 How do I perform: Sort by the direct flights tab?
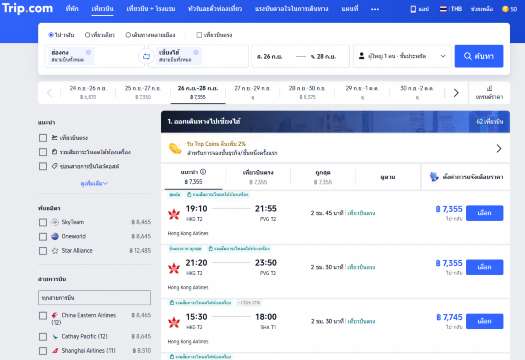[258, 177]
